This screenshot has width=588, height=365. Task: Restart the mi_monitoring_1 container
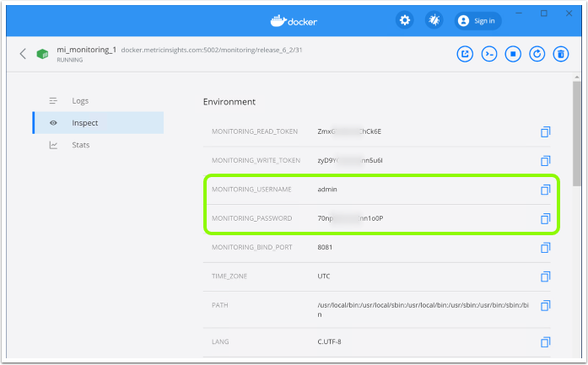[x=537, y=54]
